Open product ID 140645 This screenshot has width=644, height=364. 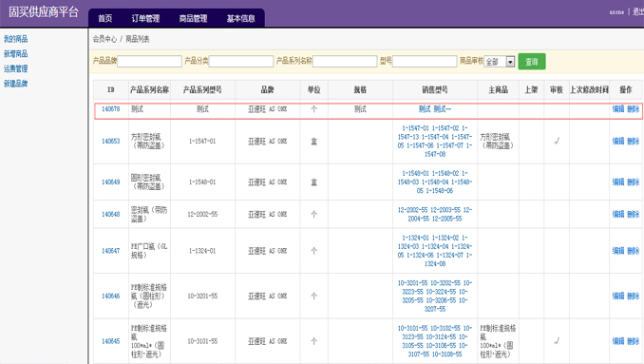point(111,341)
